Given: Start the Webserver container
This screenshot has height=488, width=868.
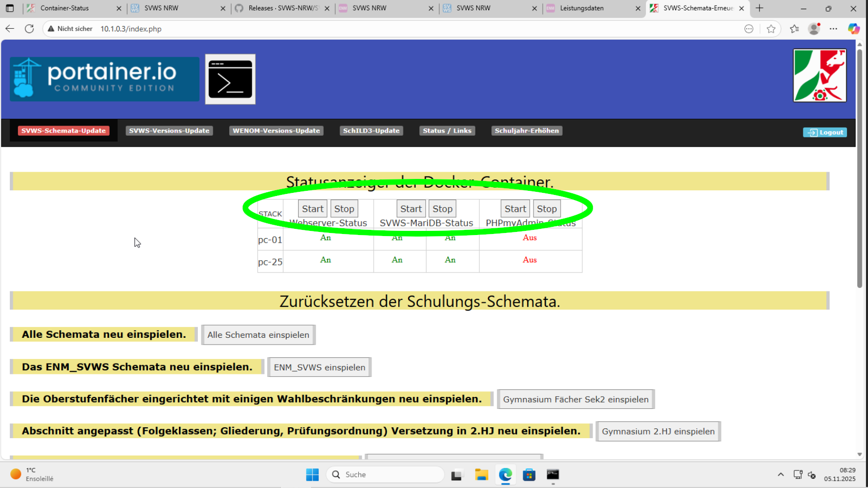Looking at the screenshot, I should [x=312, y=209].
